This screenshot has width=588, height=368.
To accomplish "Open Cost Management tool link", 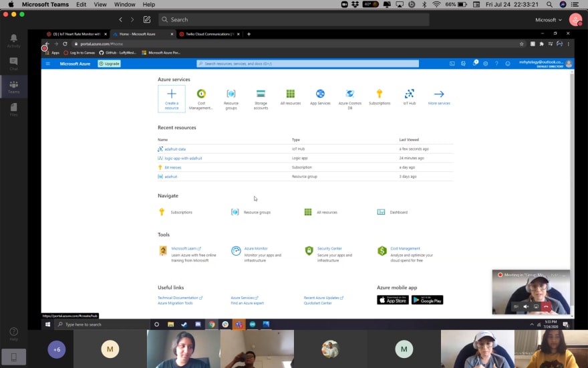I will (x=405, y=249).
